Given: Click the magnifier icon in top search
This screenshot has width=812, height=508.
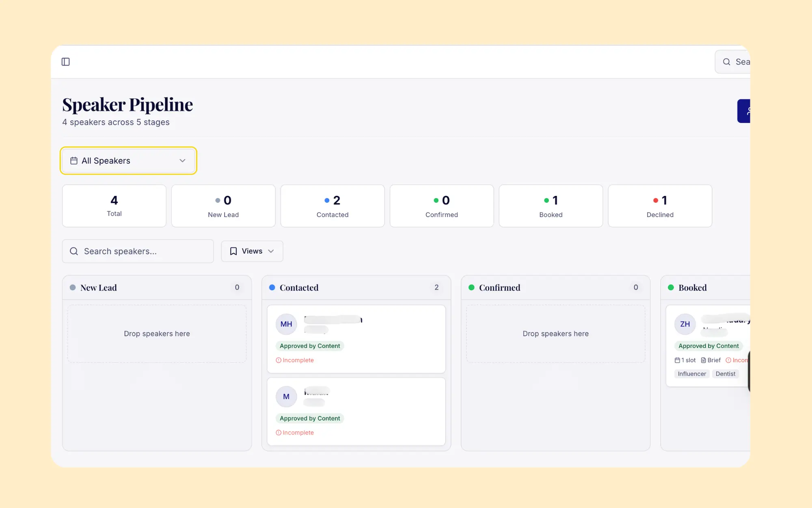Looking at the screenshot, I should click(726, 62).
